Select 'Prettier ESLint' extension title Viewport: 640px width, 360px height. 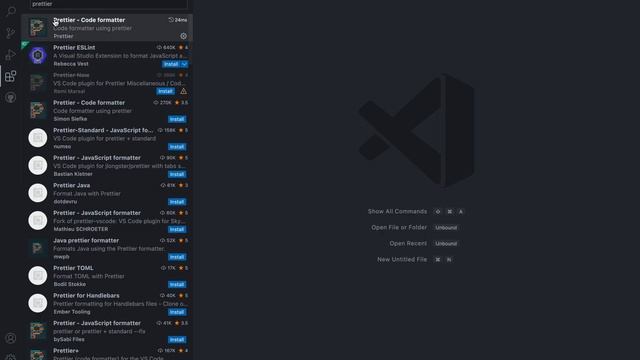pos(74,48)
